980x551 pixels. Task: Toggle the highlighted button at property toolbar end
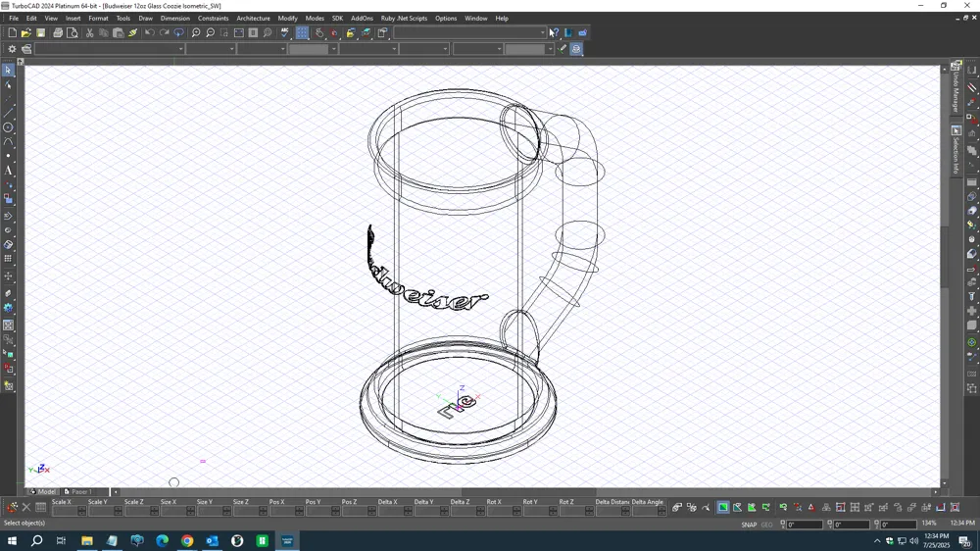(576, 49)
